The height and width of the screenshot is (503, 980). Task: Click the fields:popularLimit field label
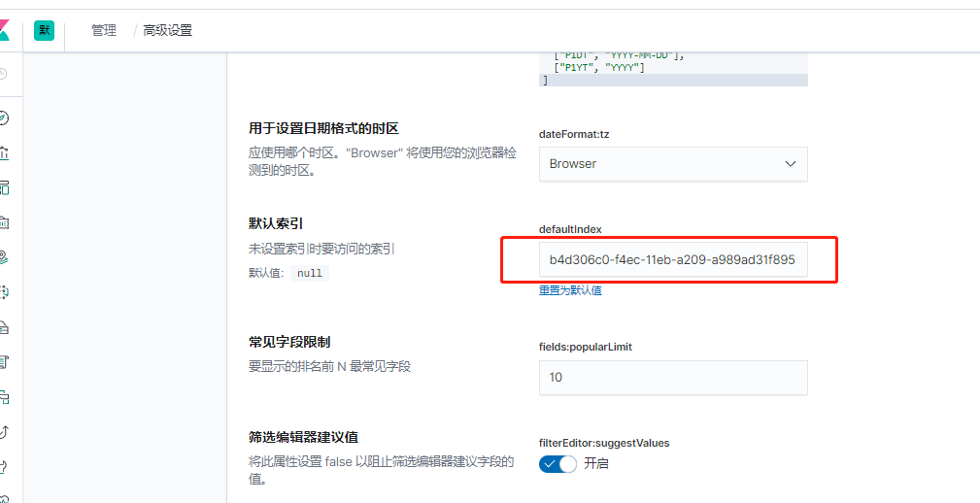[586, 347]
